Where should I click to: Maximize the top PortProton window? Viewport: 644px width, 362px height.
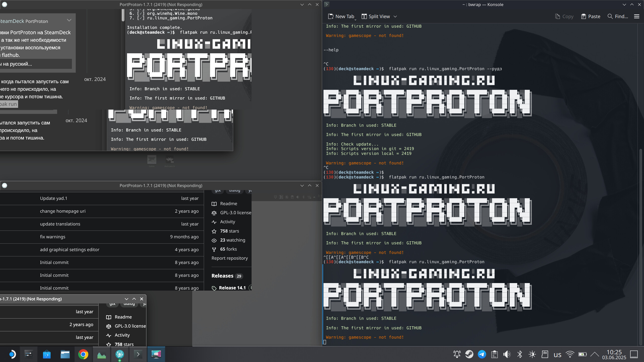pyautogui.click(x=310, y=5)
